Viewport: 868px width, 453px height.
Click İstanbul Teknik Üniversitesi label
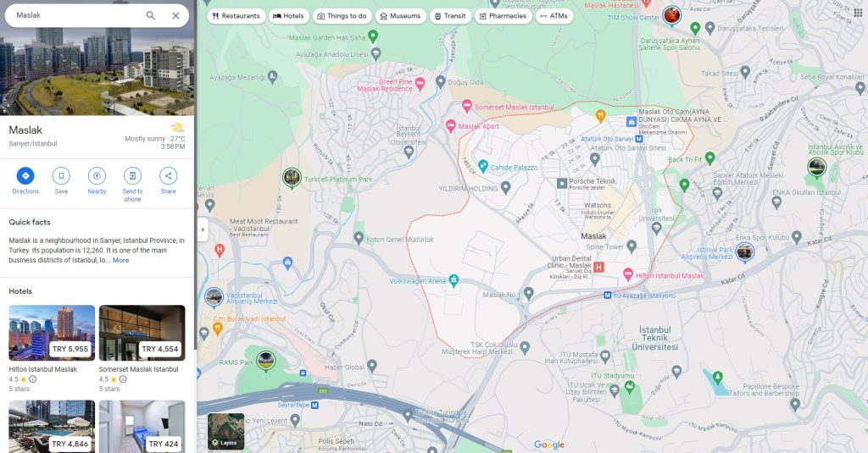pos(655,338)
